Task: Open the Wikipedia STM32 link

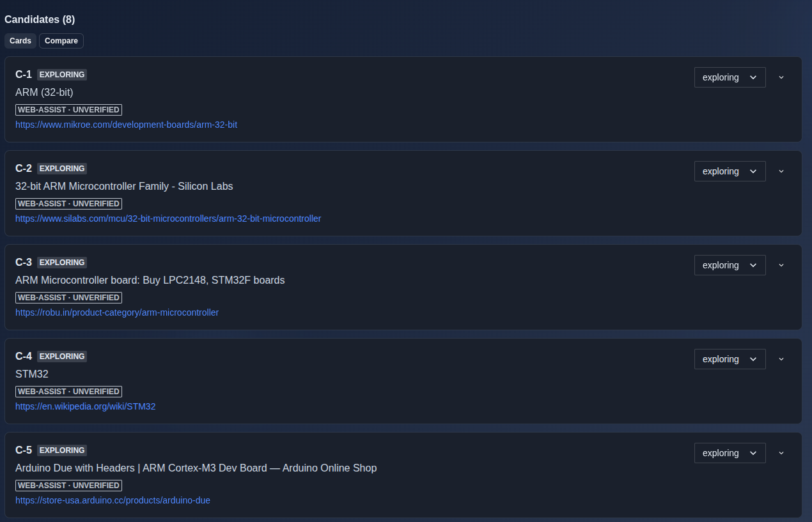Action: point(85,406)
